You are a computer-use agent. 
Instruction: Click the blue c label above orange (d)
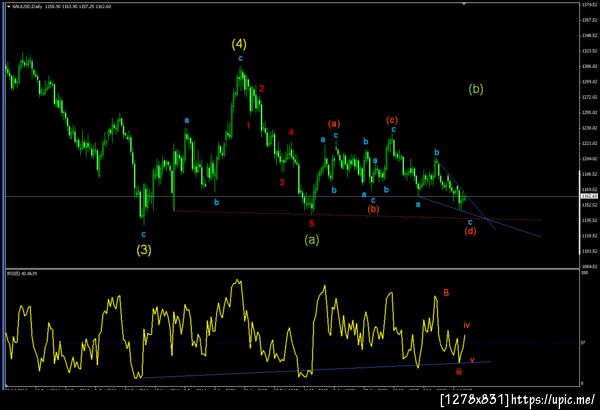(x=470, y=222)
